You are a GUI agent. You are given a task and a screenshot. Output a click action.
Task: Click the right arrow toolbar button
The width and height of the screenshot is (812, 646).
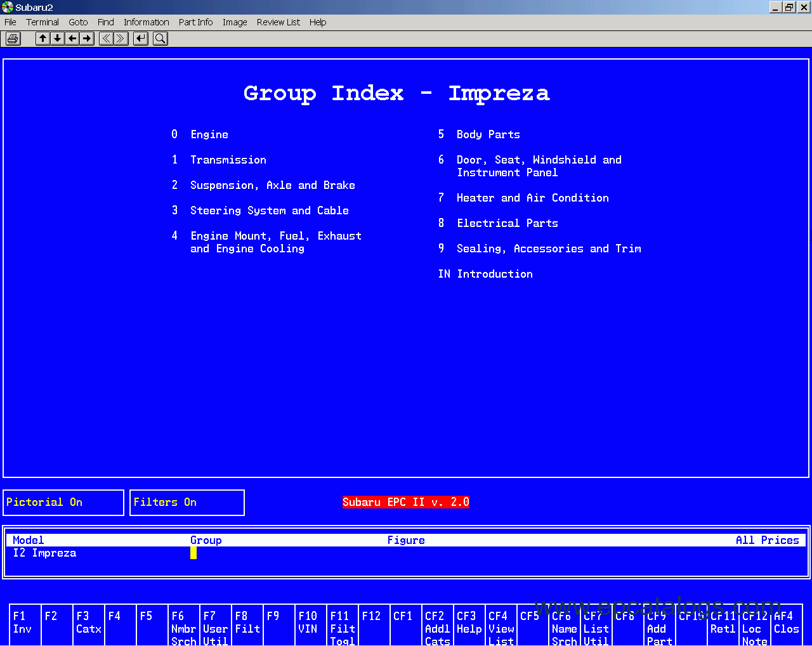click(x=87, y=39)
